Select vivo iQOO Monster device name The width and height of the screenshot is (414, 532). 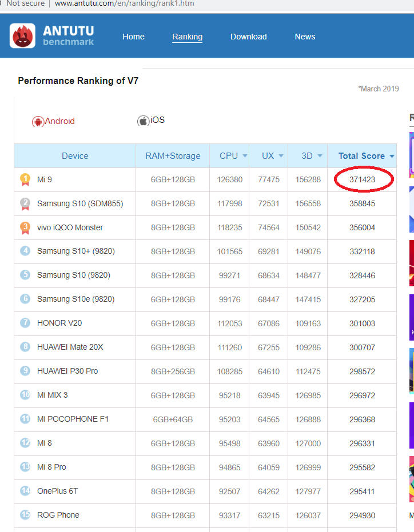(70, 227)
